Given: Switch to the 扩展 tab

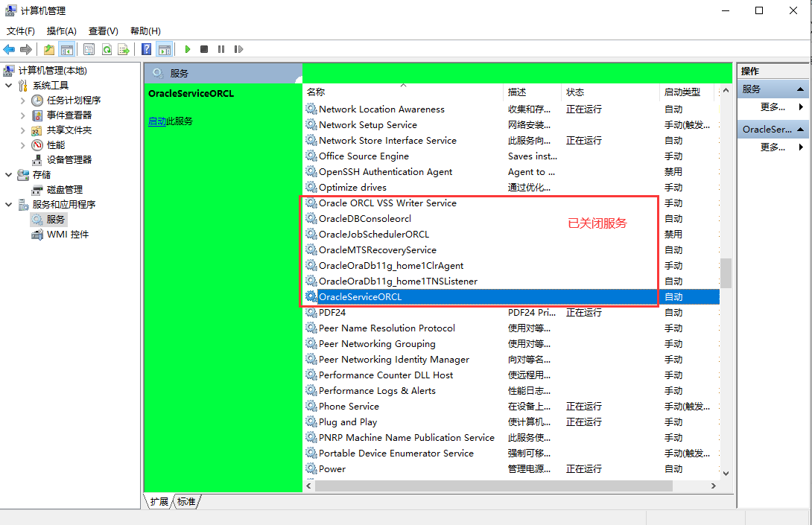Looking at the screenshot, I should pos(159,501).
